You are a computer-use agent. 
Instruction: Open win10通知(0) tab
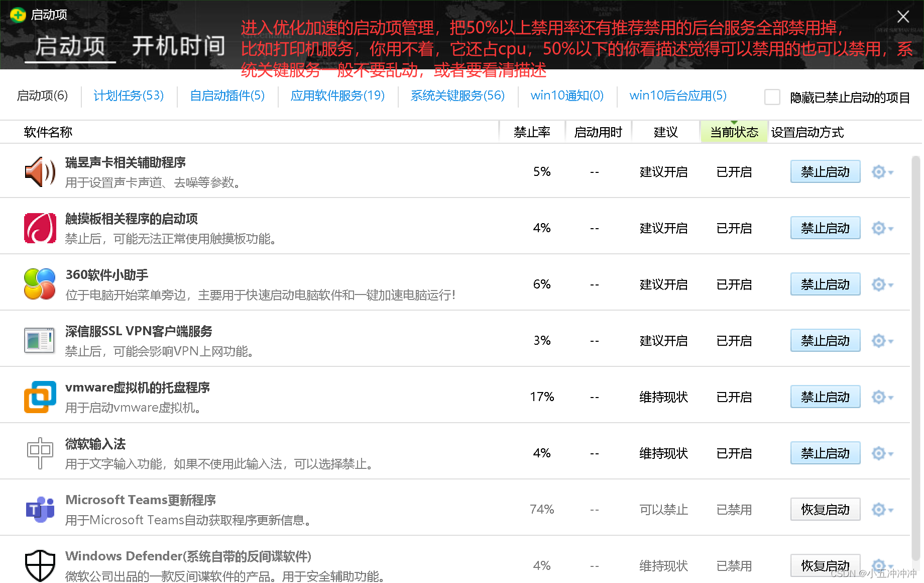click(x=567, y=95)
